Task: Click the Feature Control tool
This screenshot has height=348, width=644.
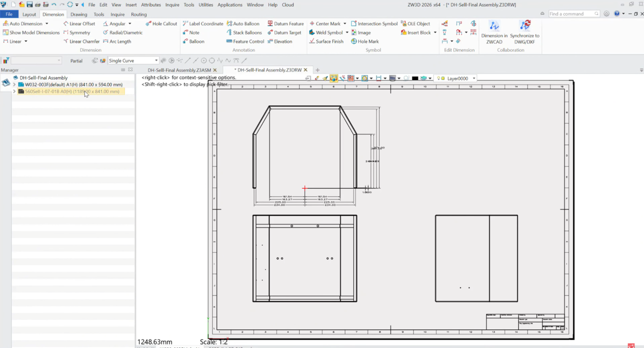Action: pyautogui.click(x=245, y=41)
